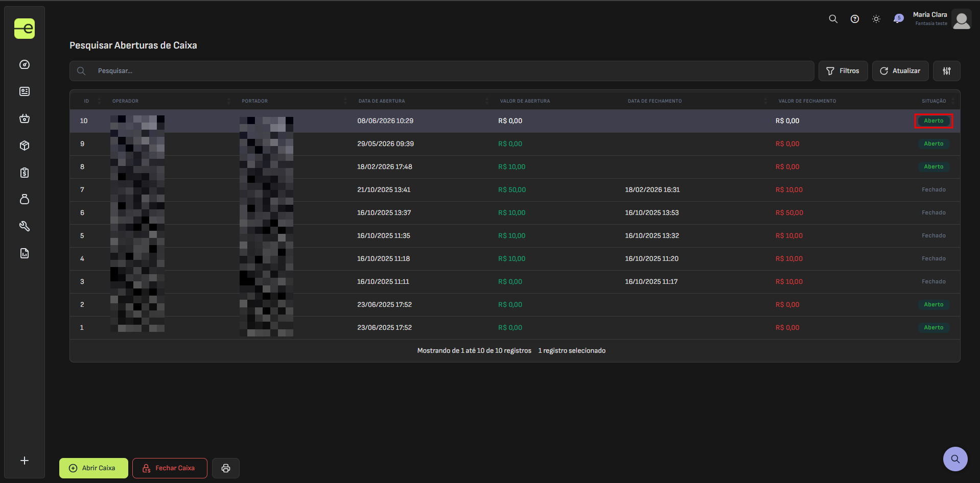
Task: Open the help question mark icon
Action: click(x=855, y=19)
